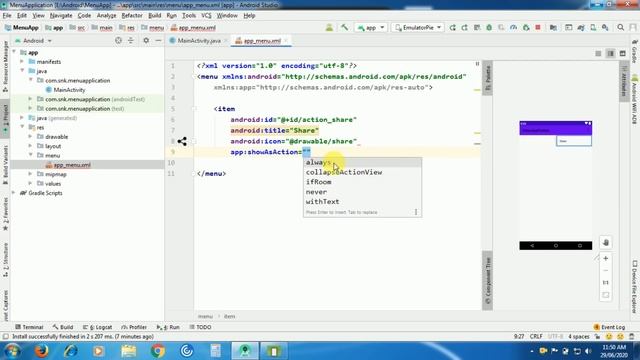Click the 4 spaces indent setting

tap(579, 336)
